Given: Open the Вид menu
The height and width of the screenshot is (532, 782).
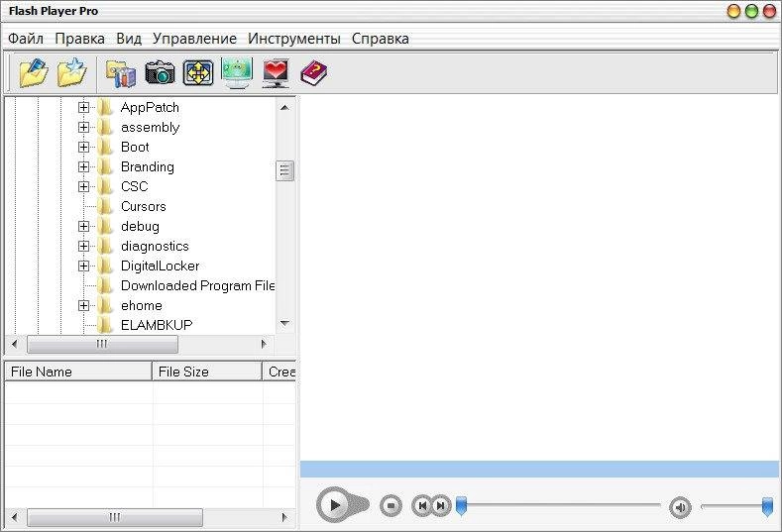Looking at the screenshot, I should coord(129,39).
